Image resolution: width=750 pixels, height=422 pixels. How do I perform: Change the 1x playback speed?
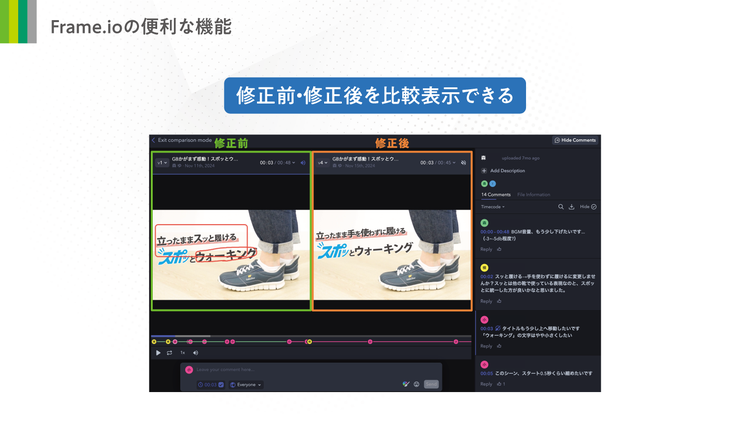(183, 353)
